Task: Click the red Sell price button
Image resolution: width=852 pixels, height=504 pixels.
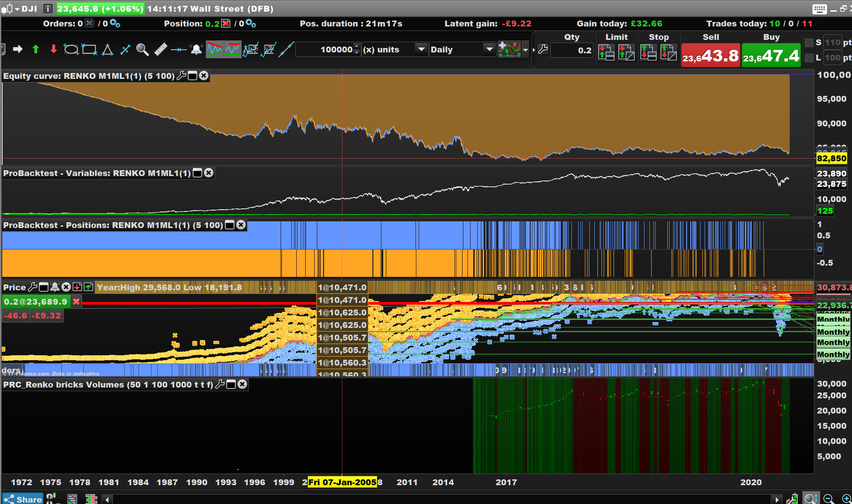Action: click(x=710, y=56)
